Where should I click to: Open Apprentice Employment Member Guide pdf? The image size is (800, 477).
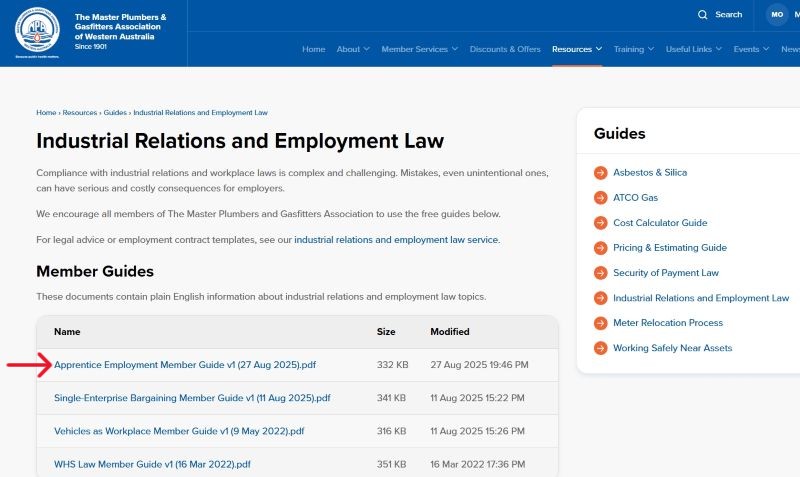pos(185,365)
